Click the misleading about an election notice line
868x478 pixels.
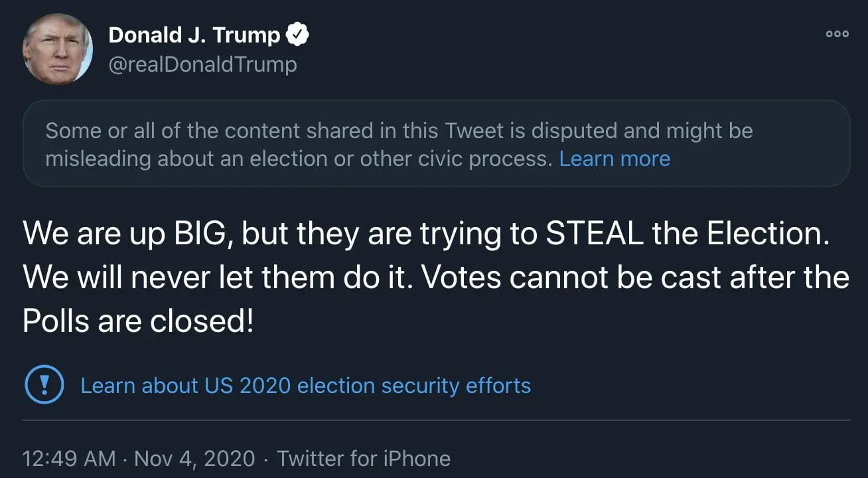[x=299, y=159]
